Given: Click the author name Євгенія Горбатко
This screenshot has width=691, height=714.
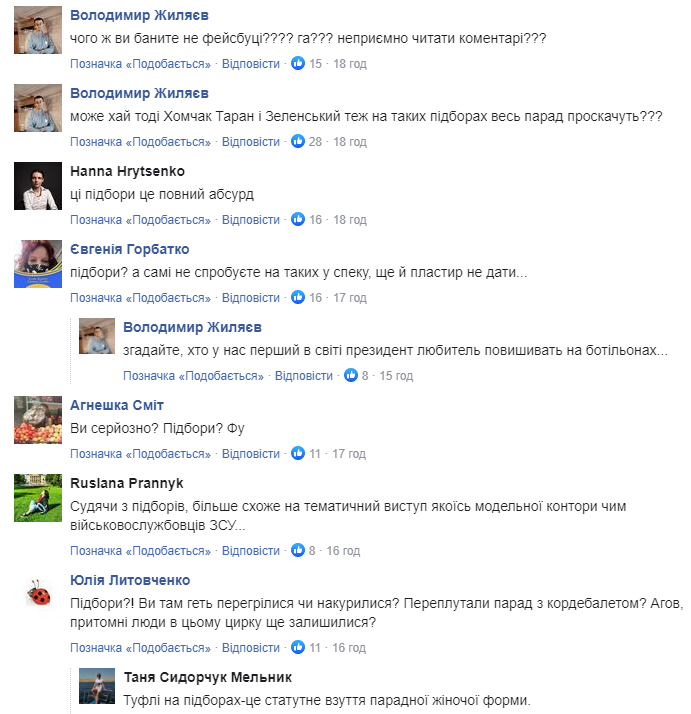Looking at the screenshot, I should pyautogui.click(x=129, y=249).
